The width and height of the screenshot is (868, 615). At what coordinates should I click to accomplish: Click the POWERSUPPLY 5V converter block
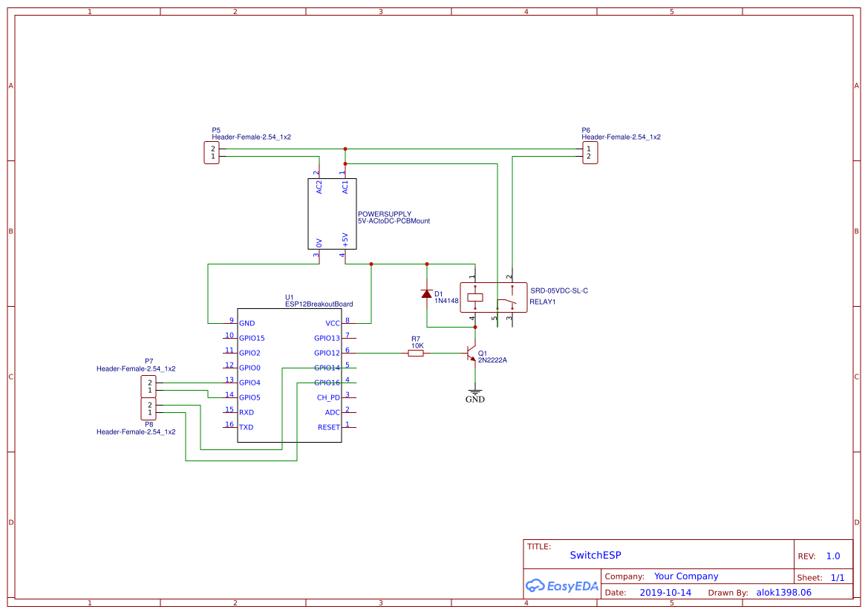[332, 215]
